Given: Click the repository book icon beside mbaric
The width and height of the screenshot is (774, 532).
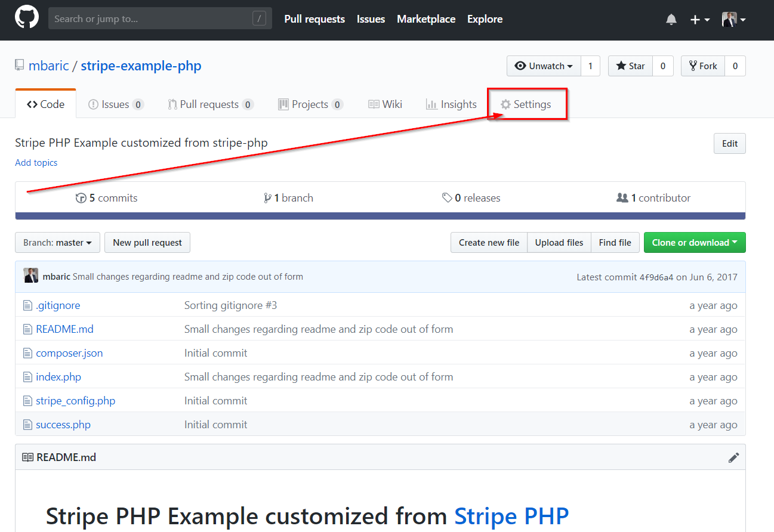Looking at the screenshot, I should tap(20, 66).
